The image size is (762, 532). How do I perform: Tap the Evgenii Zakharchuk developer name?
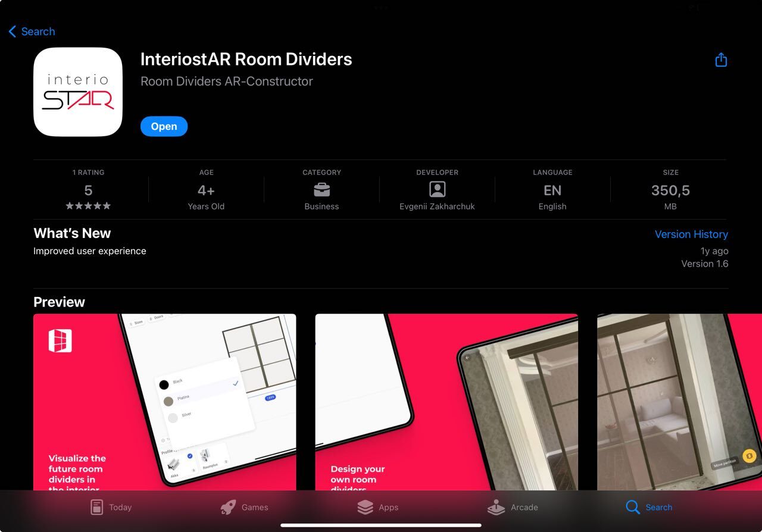point(437,206)
